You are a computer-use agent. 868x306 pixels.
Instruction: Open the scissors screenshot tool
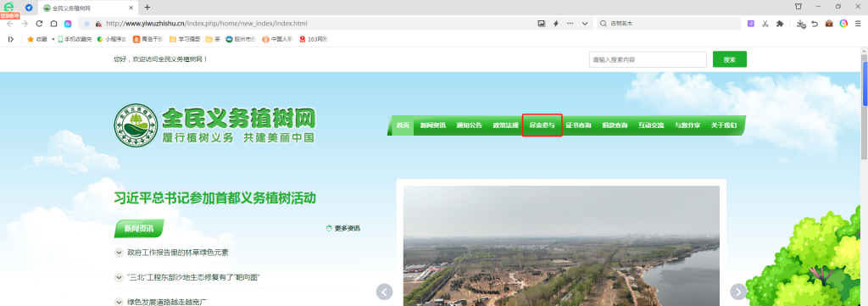765,24
